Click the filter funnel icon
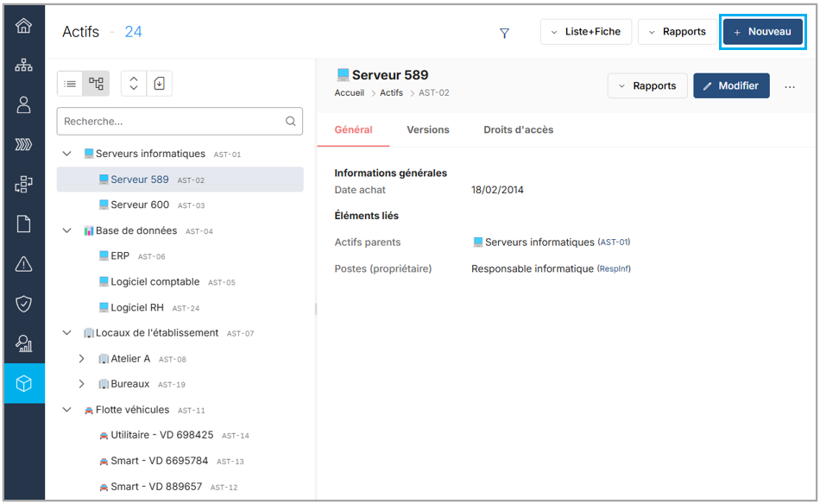This screenshot has width=820, height=504. coord(504,33)
